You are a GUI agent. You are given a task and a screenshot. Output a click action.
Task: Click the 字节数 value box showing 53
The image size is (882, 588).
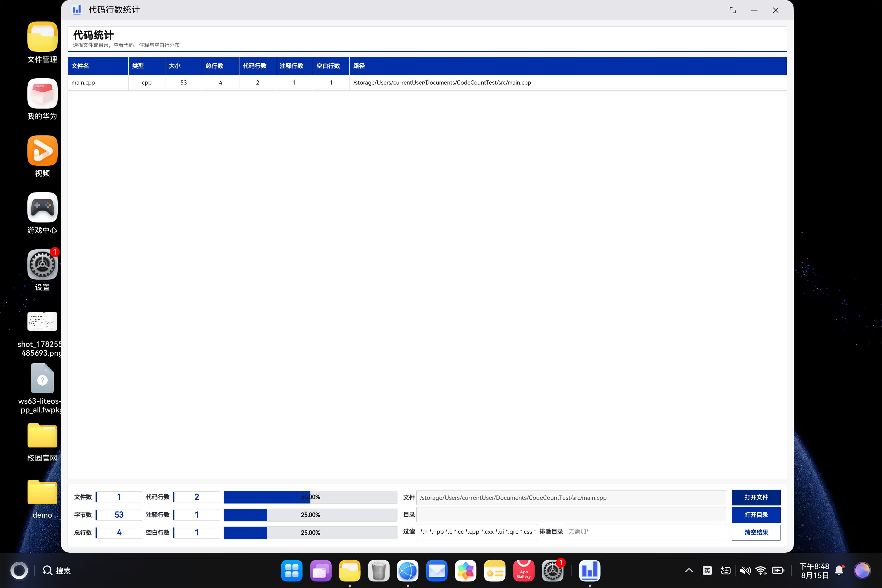(119, 515)
